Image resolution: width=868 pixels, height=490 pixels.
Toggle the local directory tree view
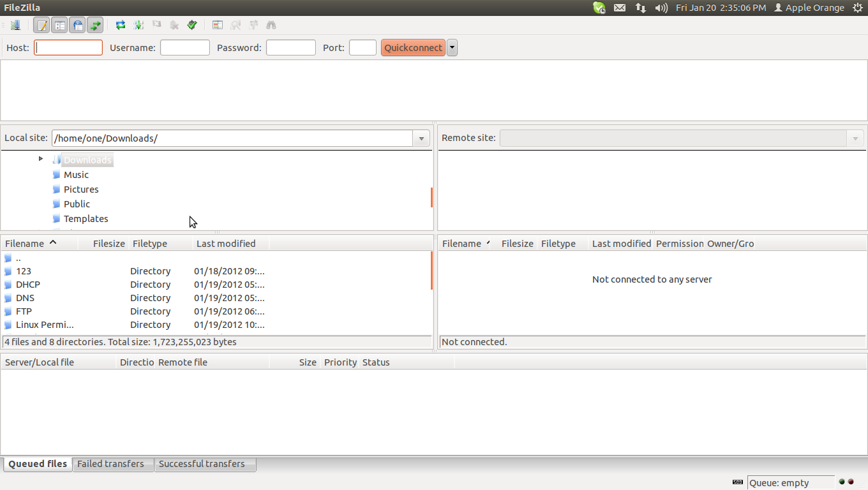point(59,25)
